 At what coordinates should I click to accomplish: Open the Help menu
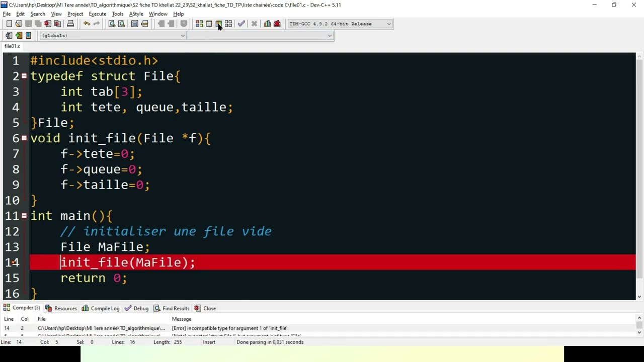pyautogui.click(x=178, y=14)
